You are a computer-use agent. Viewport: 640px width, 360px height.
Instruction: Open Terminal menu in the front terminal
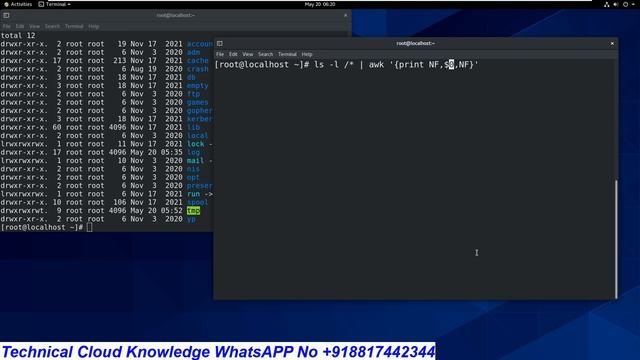pos(287,54)
